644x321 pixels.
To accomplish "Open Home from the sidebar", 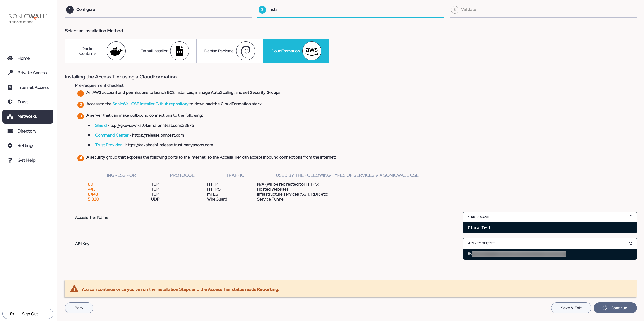I will click(23, 58).
